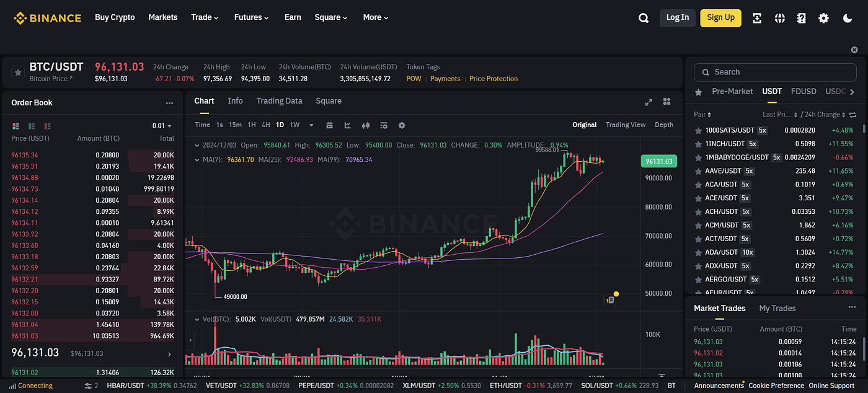868x393 pixels.
Task: Sort pairs by Pair column
Action: (x=702, y=115)
